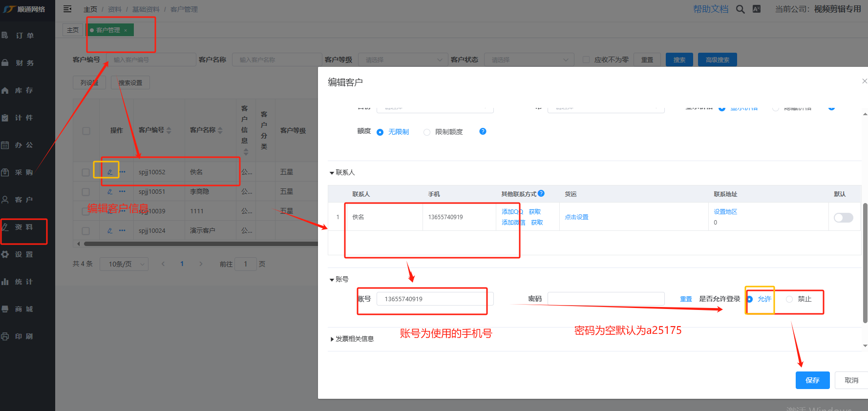
Task: Tick the select-all checkbox in table header
Action: click(86, 131)
